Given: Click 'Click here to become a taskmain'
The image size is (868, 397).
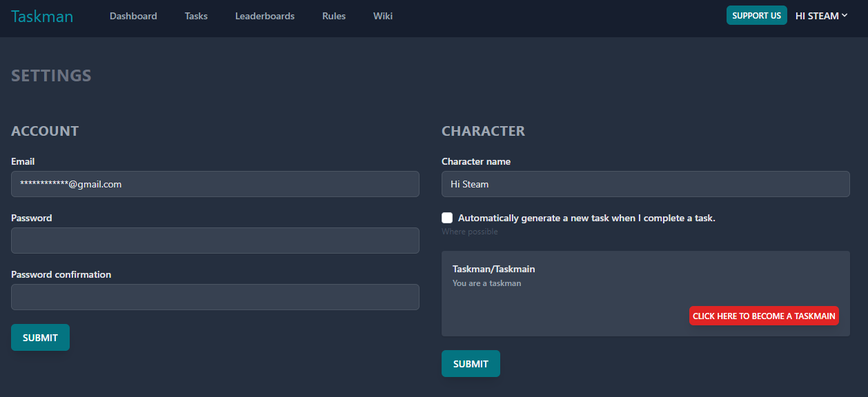Looking at the screenshot, I should [x=764, y=316].
